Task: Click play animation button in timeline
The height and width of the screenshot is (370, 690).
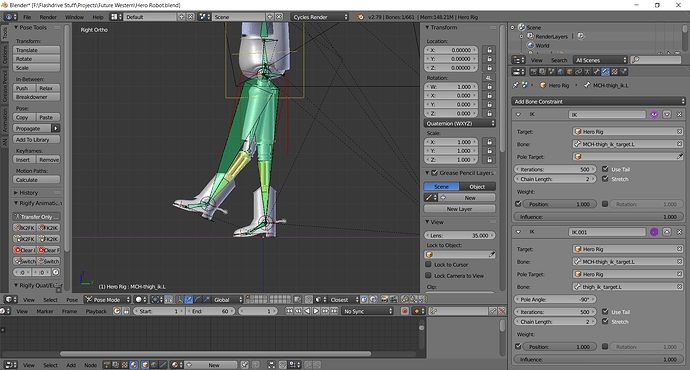Action: tap(316, 311)
